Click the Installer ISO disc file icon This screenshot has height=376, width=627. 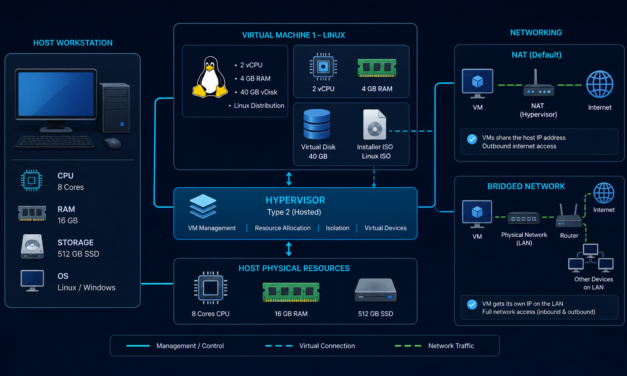(374, 124)
